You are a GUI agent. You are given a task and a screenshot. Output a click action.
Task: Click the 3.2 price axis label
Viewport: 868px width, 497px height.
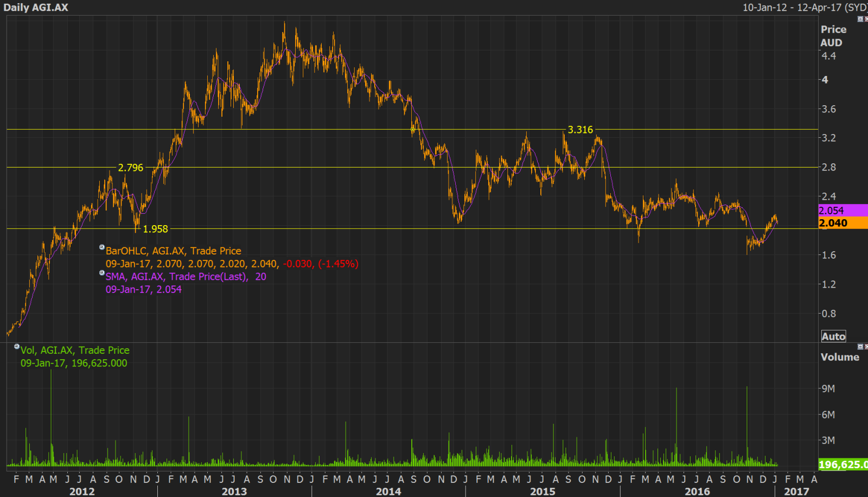[x=829, y=138]
